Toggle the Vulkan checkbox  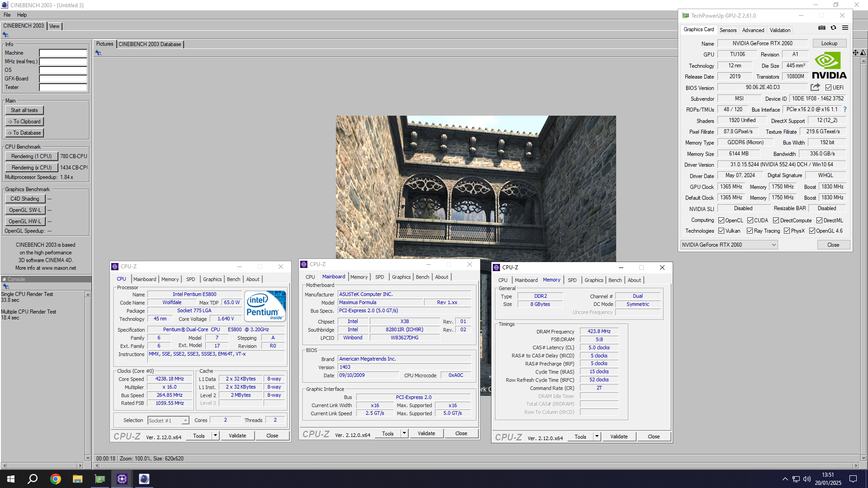pyautogui.click(x=721, y=231)
